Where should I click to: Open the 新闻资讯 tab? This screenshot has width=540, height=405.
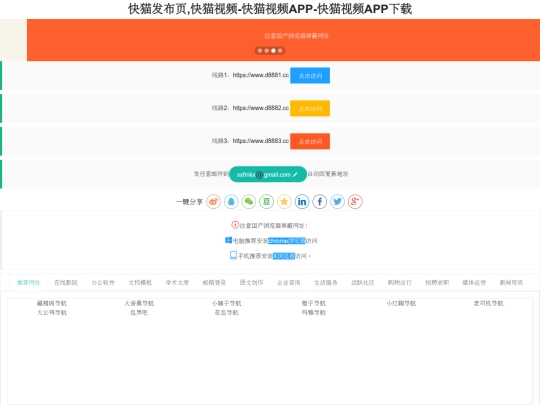point(511,283)
